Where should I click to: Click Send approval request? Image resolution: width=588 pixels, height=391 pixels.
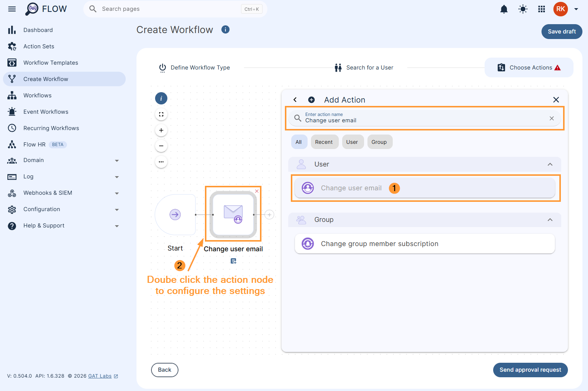(530, 370)
